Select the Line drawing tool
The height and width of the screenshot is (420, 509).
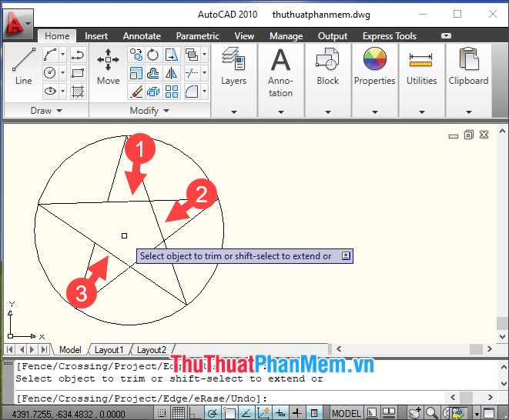tap(23, 66)
